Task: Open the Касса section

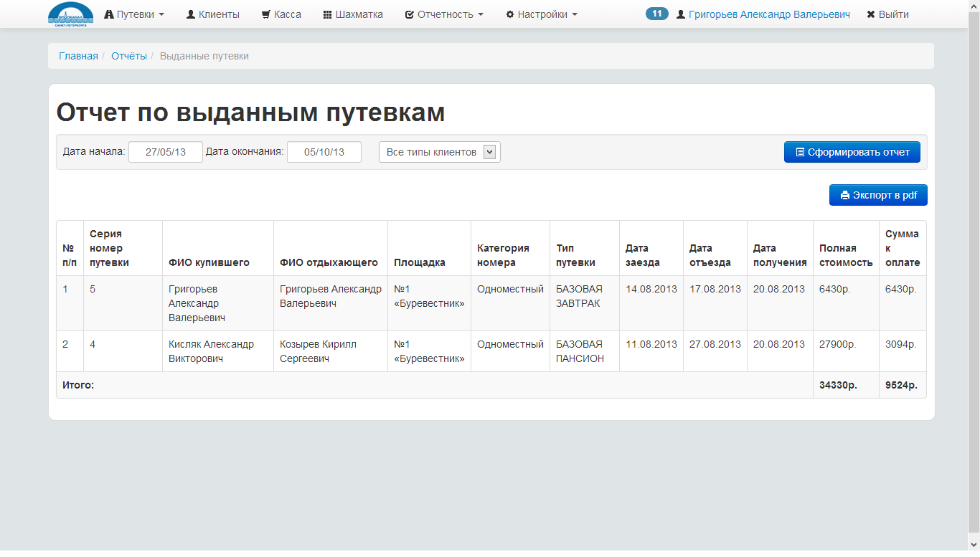Action: (x=281, y=14)
